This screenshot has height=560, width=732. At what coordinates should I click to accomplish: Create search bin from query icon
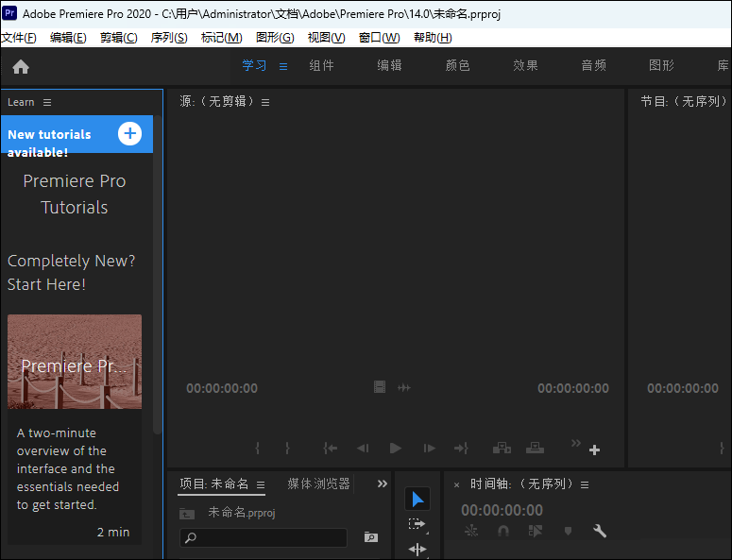[x=370, y=537]
